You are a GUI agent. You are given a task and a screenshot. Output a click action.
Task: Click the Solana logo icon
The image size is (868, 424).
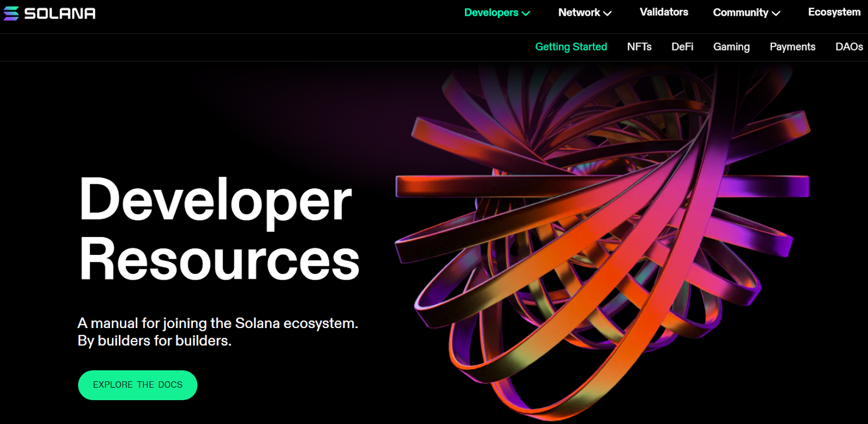pyautogui.click(x=11, y=13)
